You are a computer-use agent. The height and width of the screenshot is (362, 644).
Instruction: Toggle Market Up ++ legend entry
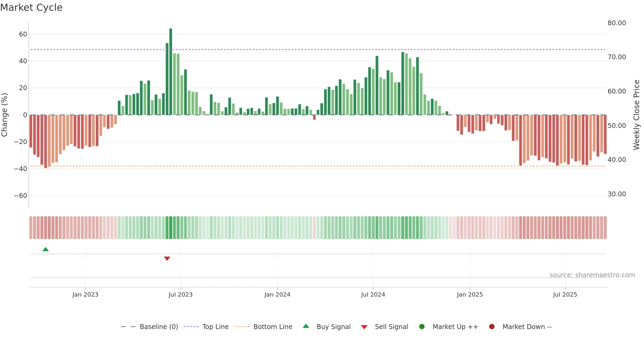(x=448, y=327)
